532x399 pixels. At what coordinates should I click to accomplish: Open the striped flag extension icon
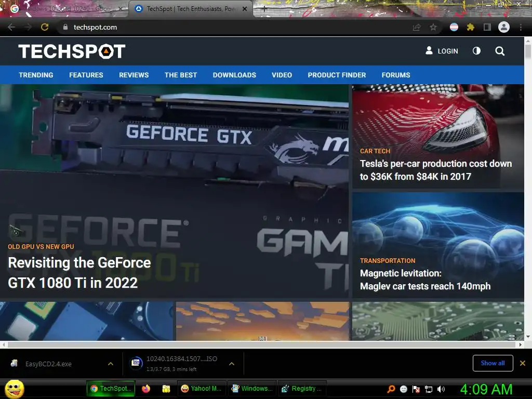tap(454, 27)
